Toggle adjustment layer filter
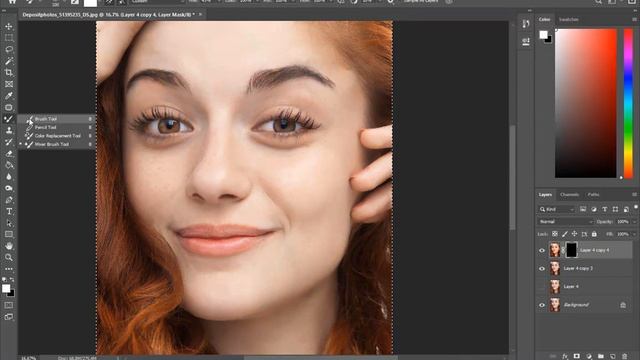Image resolution: width=640 pixels, height=360 pixels. coord(593,209)
